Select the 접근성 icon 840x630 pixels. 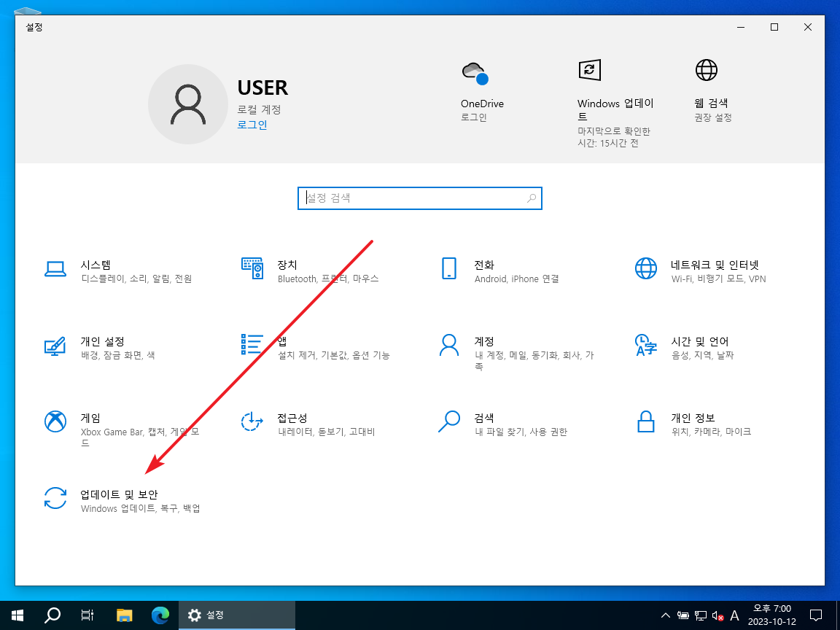coord(252,421)
